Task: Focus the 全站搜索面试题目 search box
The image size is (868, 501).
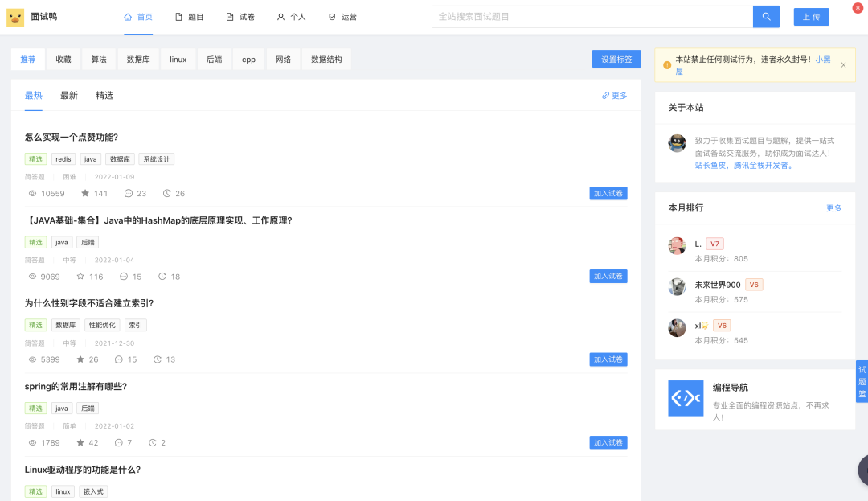Action: (x=592, y=17)
